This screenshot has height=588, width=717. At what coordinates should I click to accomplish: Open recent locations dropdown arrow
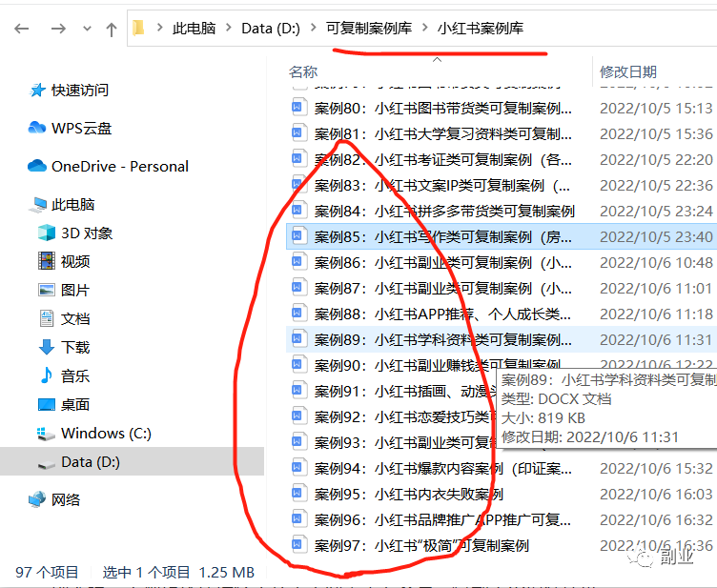pyautogui.click(x=87, y=30)
